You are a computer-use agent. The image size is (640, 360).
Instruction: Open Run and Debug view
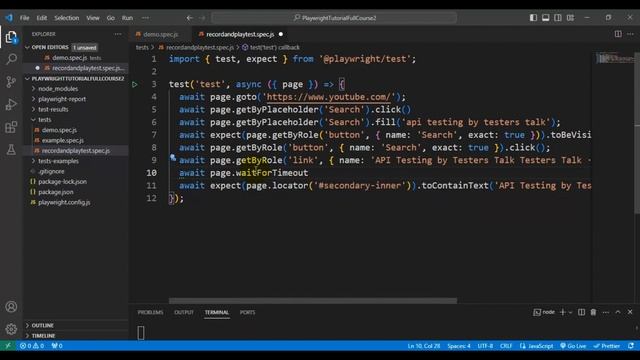[11, 104]
